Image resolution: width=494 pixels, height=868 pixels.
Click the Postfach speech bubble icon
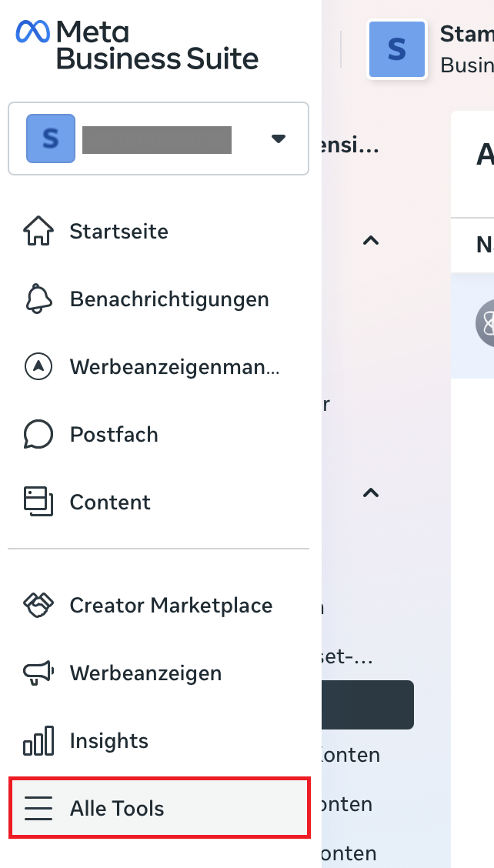(x=38, y=434)
